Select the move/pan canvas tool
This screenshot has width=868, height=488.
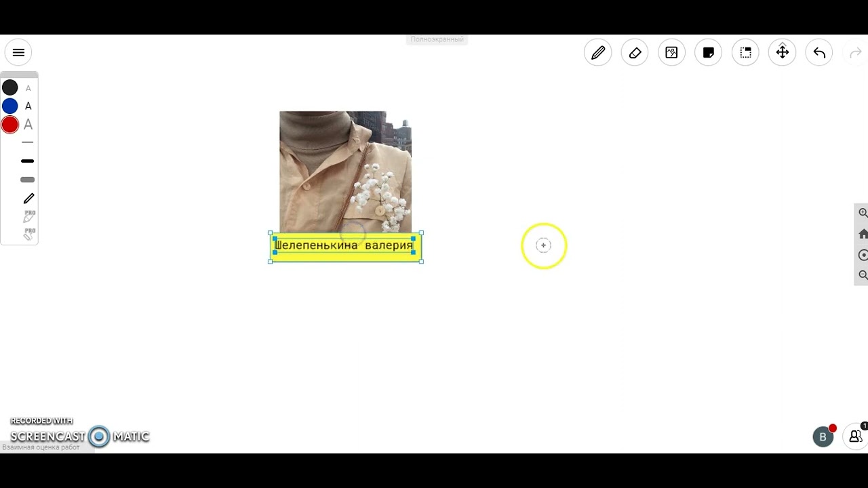point(783,53)
